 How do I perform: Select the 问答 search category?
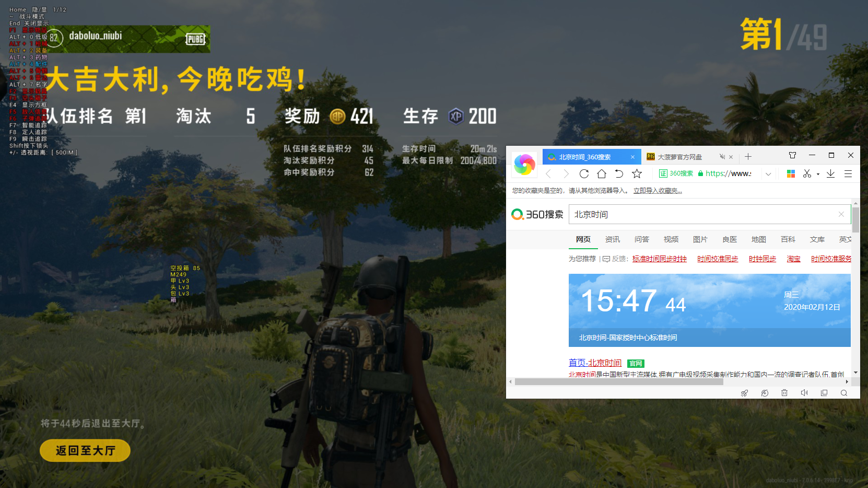pos(642,239)
